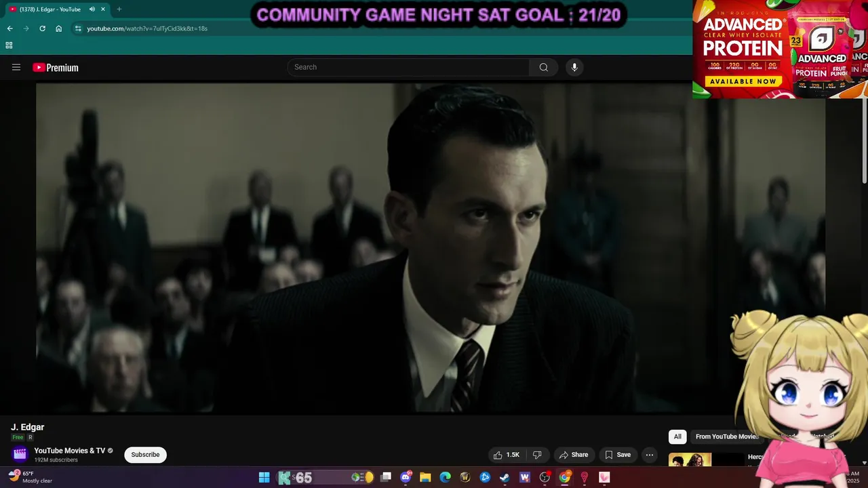This screenshot has width=868, height=488.
Task: Open the pink pin app on taskbar
Action: coord(584,478)
